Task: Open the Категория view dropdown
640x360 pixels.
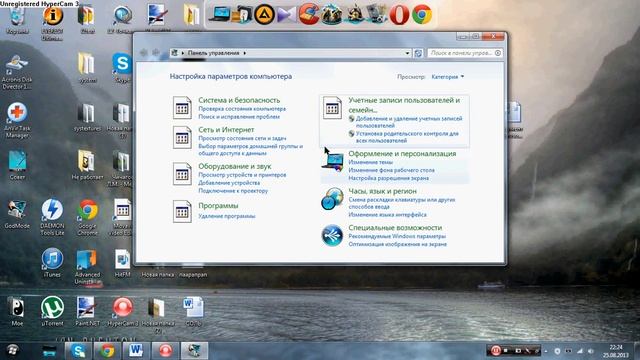Action: pyautogui.click(x=447, y=77)
